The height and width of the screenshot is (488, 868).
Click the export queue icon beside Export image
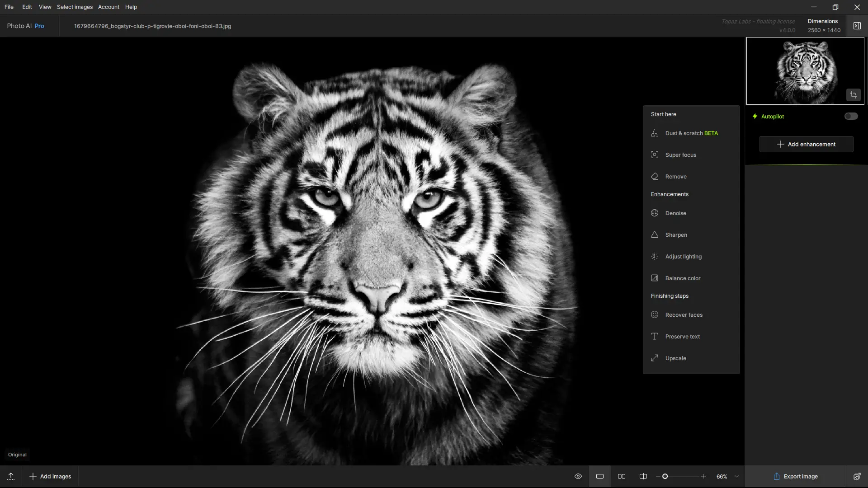857,476
